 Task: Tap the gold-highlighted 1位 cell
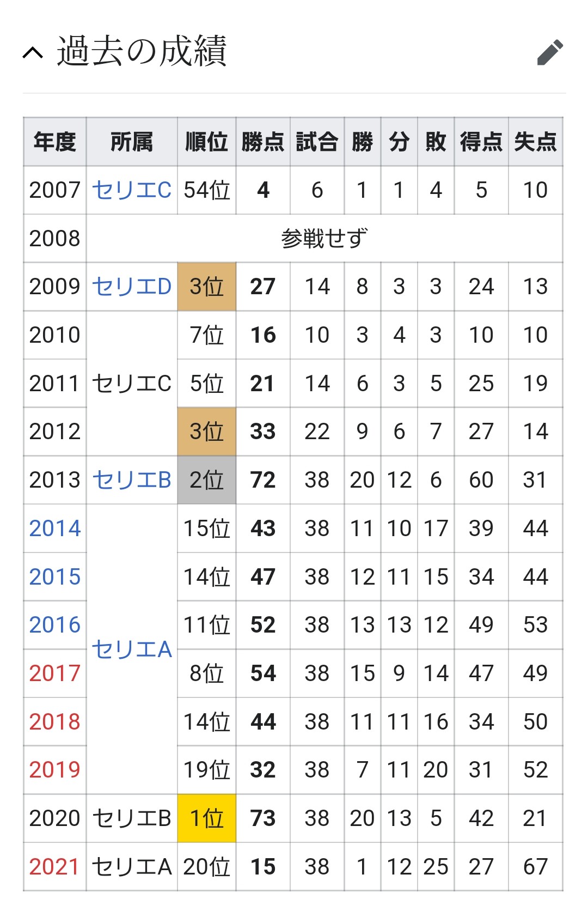tap(207, 818)
